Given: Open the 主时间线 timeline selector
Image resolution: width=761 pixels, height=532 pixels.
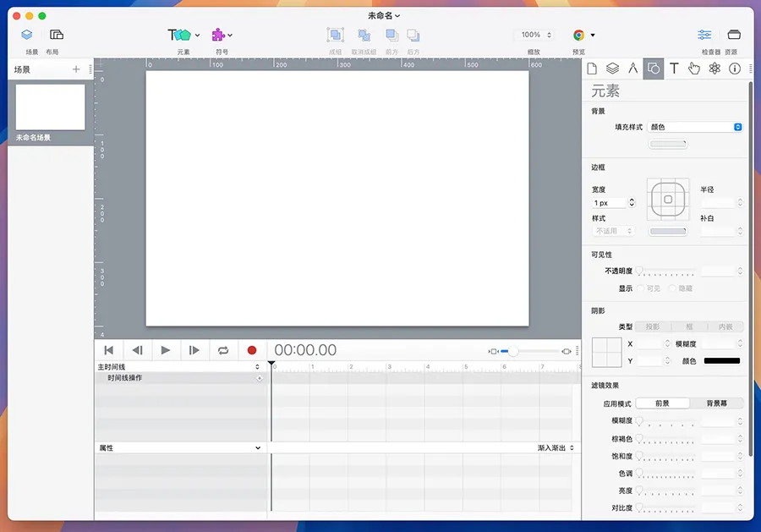Looking at the screenshot, I should (178, 367).
